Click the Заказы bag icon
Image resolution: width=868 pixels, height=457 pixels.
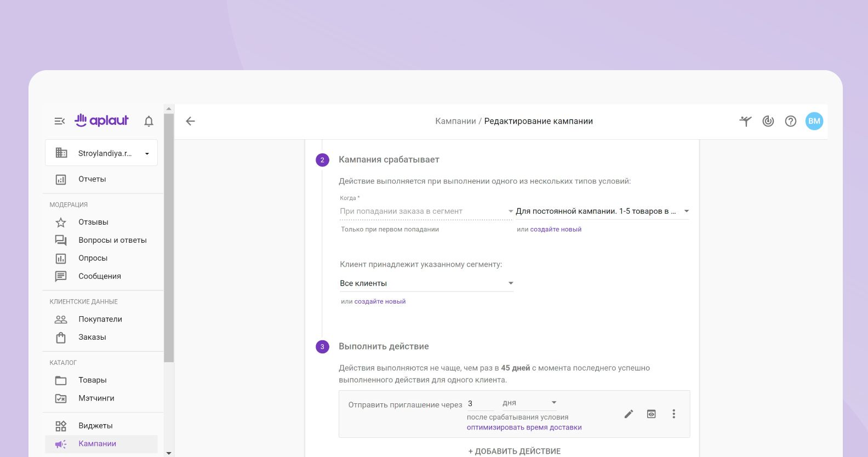tap(61, 337)
